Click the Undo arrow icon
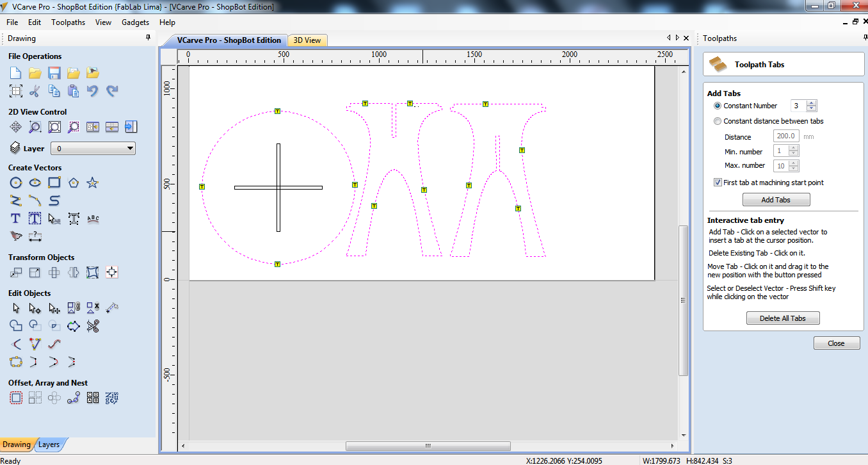The width and height of the screenshot is (868, 465). pyautogui.click(x=93, y=91)
